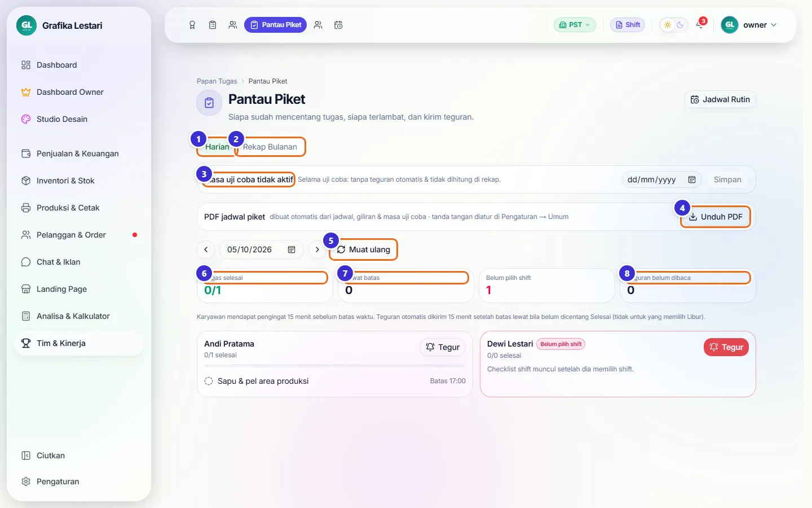Expand the PST branch dropdown

pyautogui.click(x=575, y=25)
